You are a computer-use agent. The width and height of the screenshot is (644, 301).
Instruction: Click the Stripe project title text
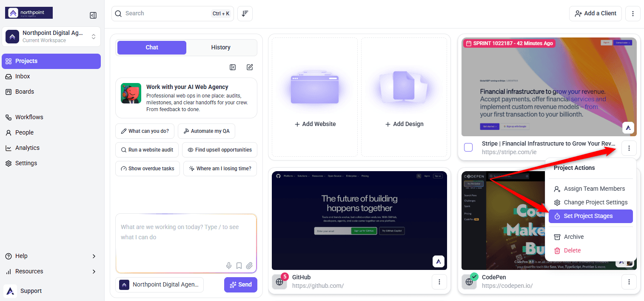click(x=549, y=143)
